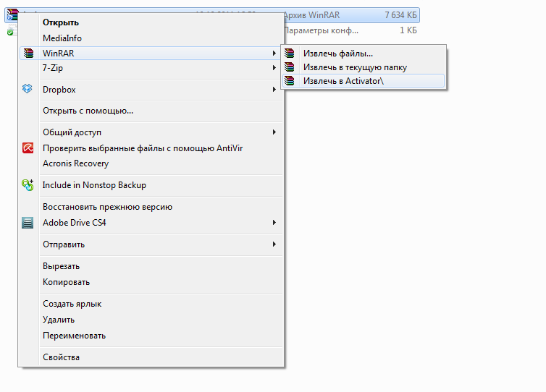Click the '7 634 КБ' size cell
The height and width of the screenshot is (392, 546).
pyautogui.click(x=400, y=15)
